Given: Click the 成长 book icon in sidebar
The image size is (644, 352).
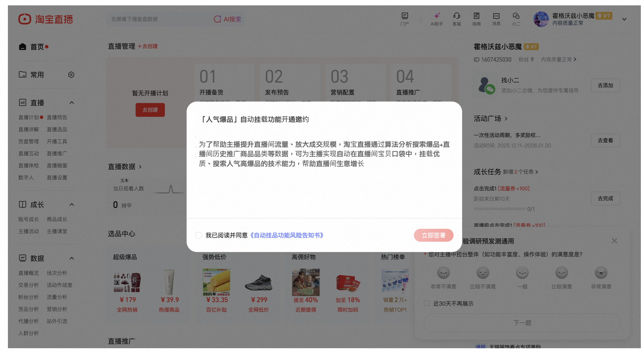Looking at the screenshot, I should 22,204.
